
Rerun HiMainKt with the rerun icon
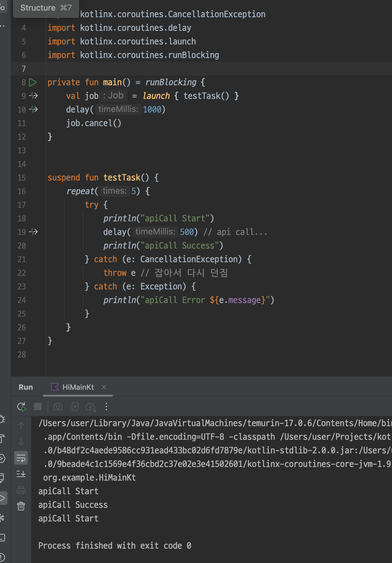21,406
